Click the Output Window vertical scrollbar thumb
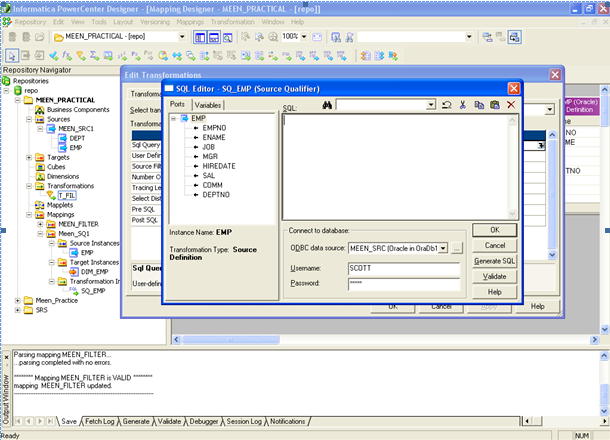The width and height of the screenshot is (610, 440). [603, 395]
